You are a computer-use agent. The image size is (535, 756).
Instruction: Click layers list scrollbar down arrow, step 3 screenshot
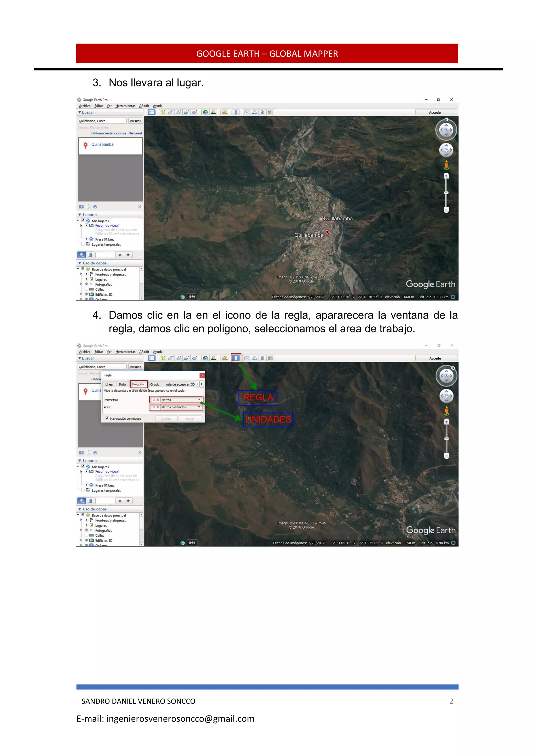click(141, 298)
